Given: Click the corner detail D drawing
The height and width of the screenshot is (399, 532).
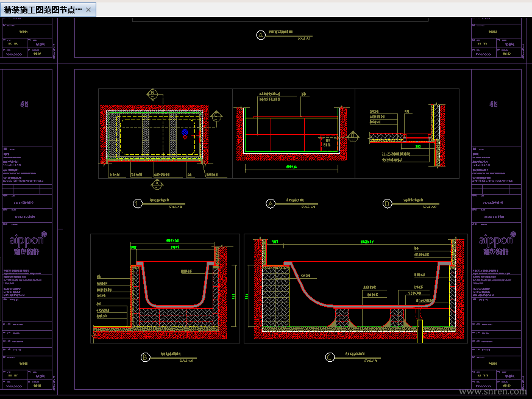Looking at the screenshot, I should coord(407,136).
